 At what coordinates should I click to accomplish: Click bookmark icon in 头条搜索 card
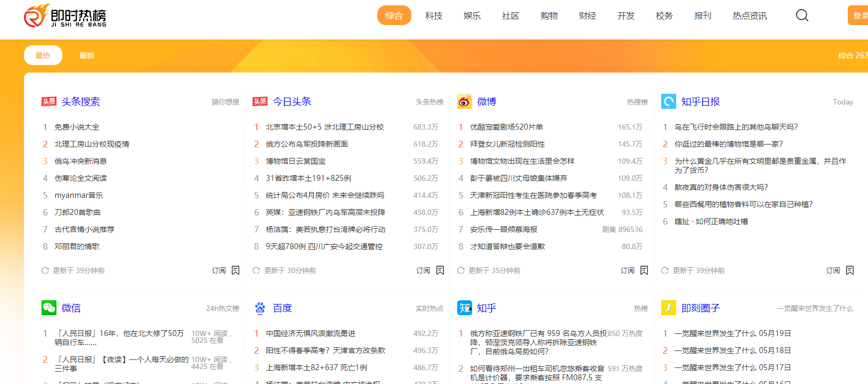[x=236, y=270]
